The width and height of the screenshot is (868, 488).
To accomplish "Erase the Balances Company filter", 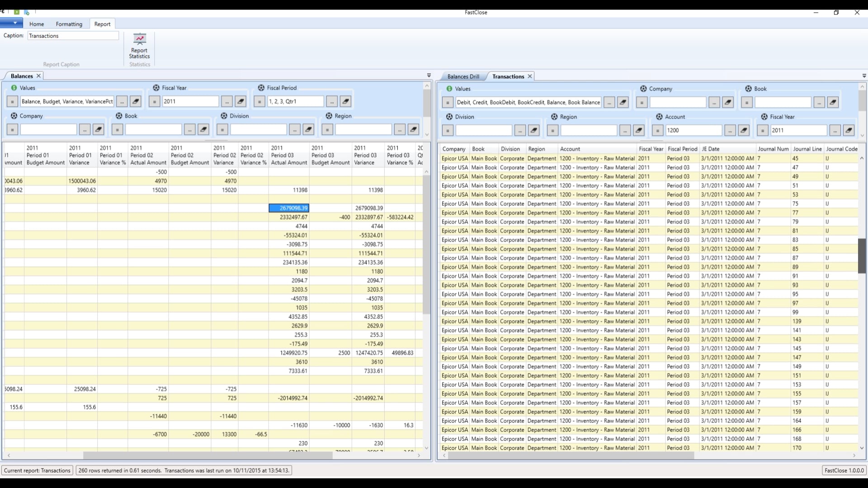I will pos(98,130).
